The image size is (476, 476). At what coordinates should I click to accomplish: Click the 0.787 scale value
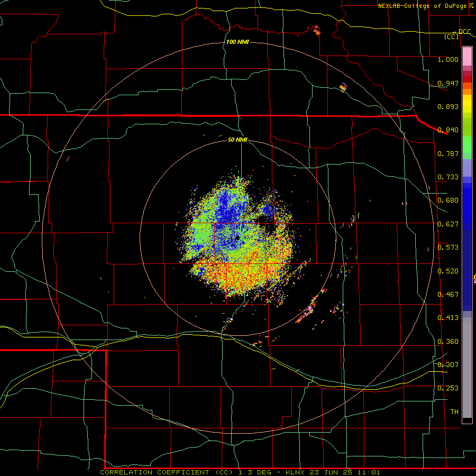click(x=448, y=153)
